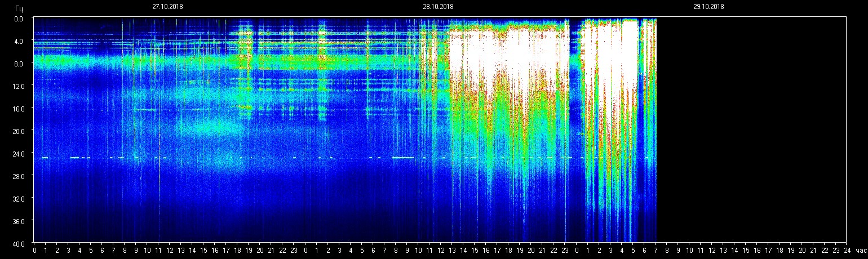Click the 27.10.2018 date label
Viewport: 868px width, 259px height.
(167, 7)
